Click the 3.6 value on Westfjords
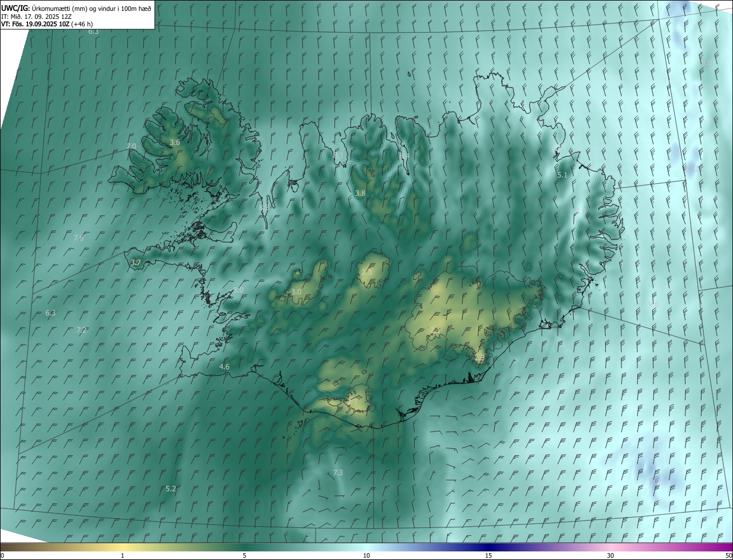 point(175,143)
